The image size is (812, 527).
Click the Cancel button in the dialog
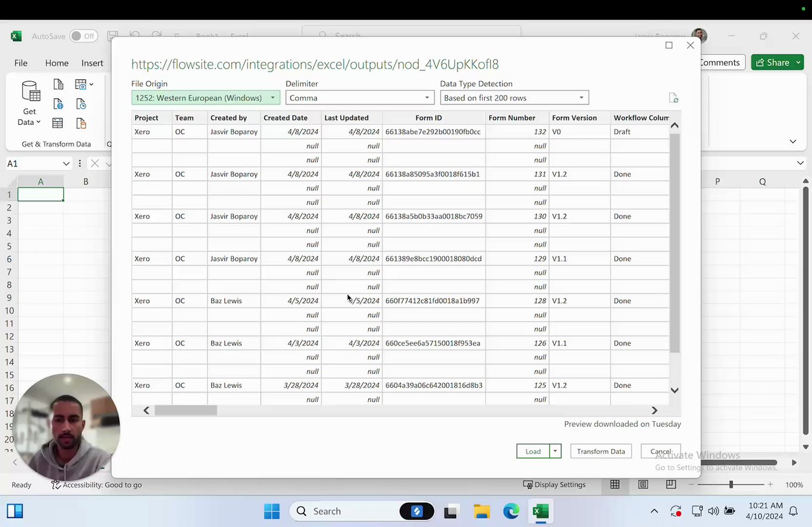(661, 451)
